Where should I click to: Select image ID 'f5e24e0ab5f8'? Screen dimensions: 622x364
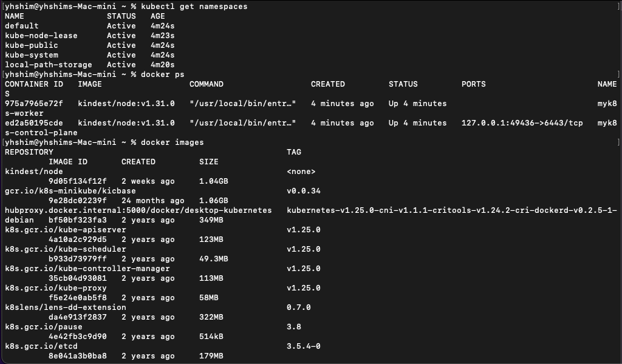[x=78, y=297]
